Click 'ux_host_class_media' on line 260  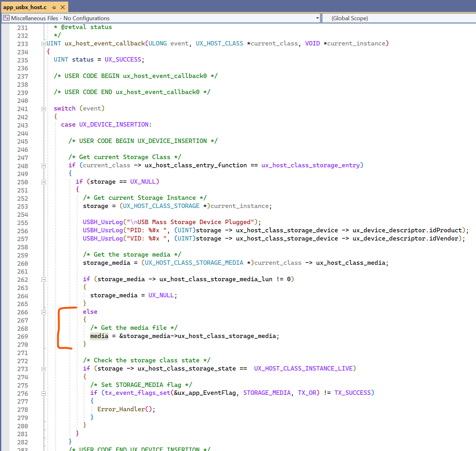coord(351,263)
